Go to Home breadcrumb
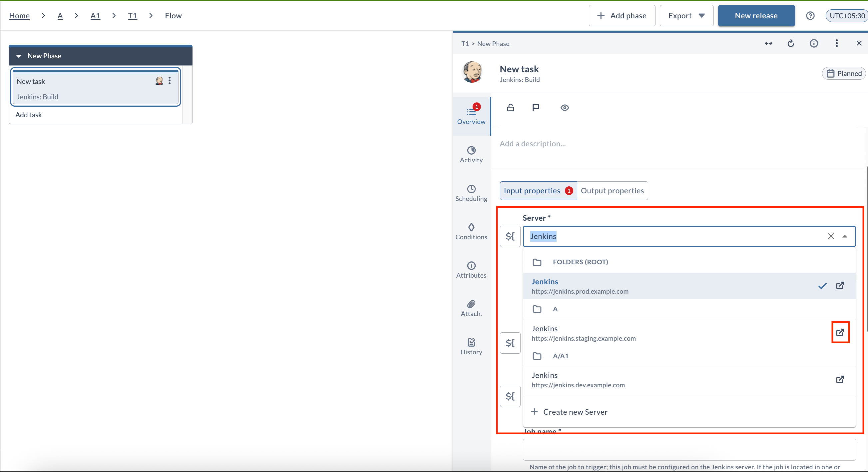This screenshot has height=472, width=868. tap(19, 16)
